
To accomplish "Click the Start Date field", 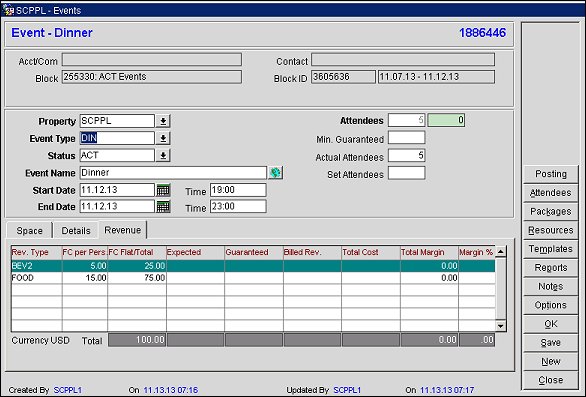I will click(x=117, y=190).
